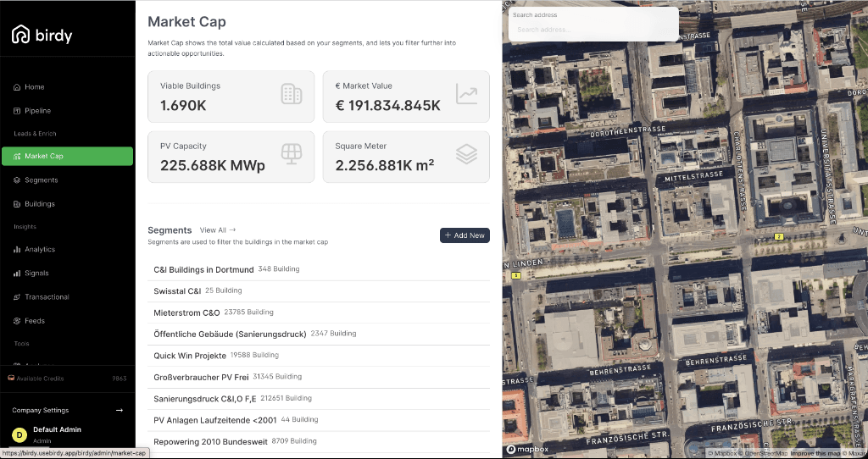The image size is (868, 459).
Task: Click the Home house icon
Action: (x=17, y=87)
